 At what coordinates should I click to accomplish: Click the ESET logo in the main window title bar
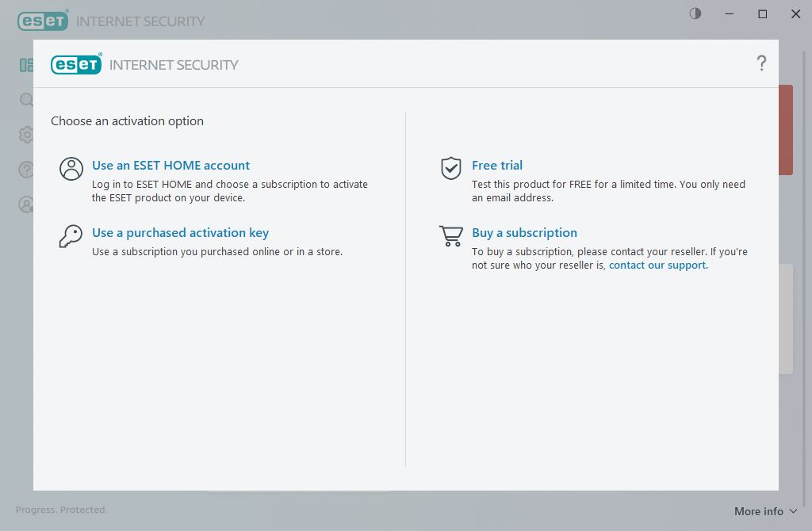pos(43,20)
